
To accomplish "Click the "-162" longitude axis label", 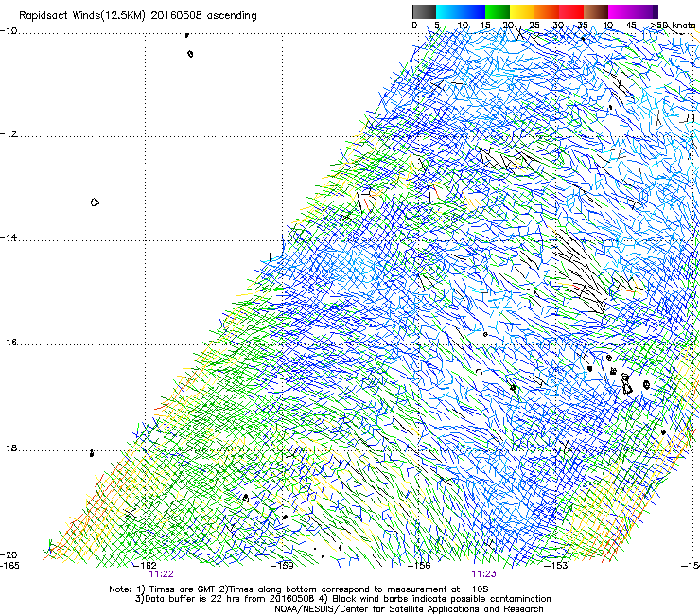I will coord(146,566).
